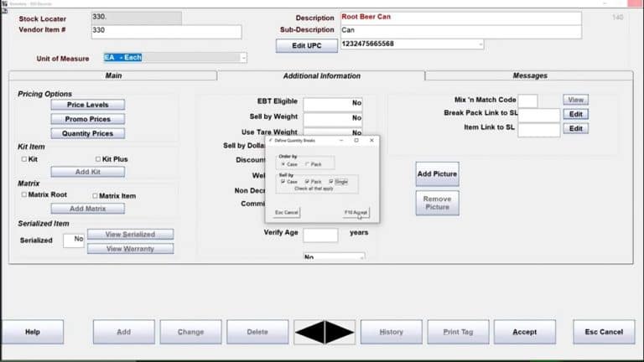Image resolution: width=644 pixels, height=362 pixels.
Task: Select Order by Pack radio button
Action: tap(308, 164)
